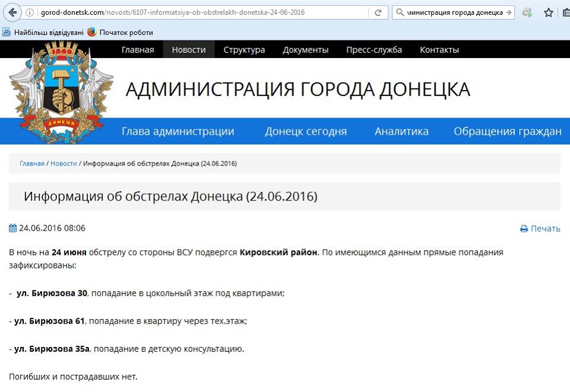Click the printer icon next to Печать
570x392 pixels.
coord(524,229)
